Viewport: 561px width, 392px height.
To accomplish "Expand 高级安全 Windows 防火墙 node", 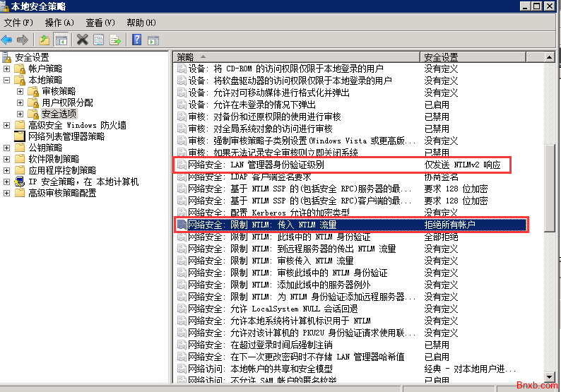I will [x=6, y=125].
